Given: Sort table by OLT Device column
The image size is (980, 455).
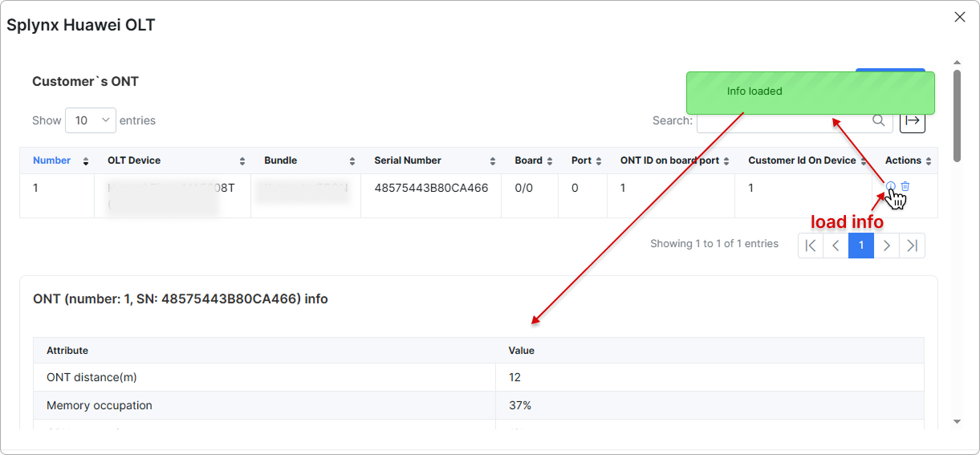Looking at the screenshot, I should pos(173,160).
